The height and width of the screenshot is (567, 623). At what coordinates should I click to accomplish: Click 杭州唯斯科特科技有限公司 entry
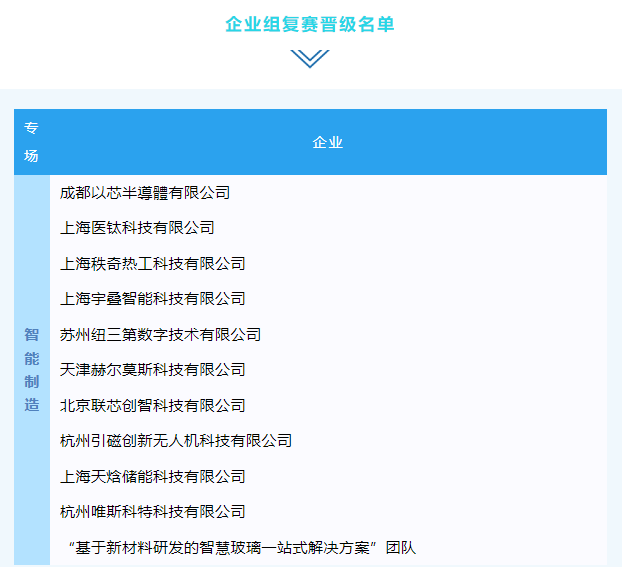pos(153,512)
